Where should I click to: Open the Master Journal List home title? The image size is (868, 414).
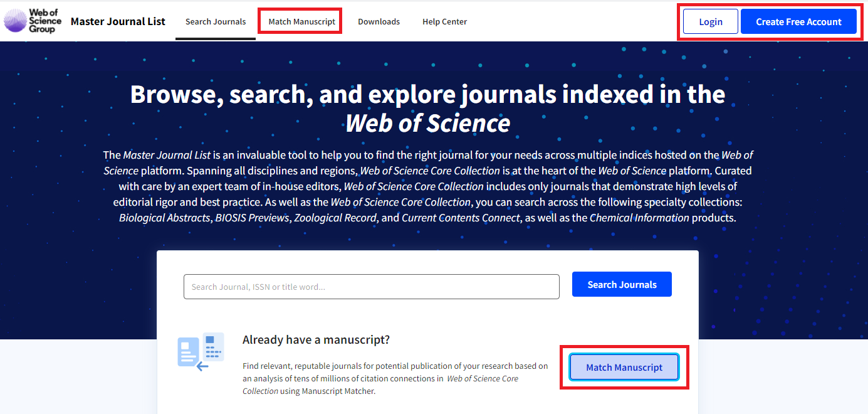pos(118,21)
